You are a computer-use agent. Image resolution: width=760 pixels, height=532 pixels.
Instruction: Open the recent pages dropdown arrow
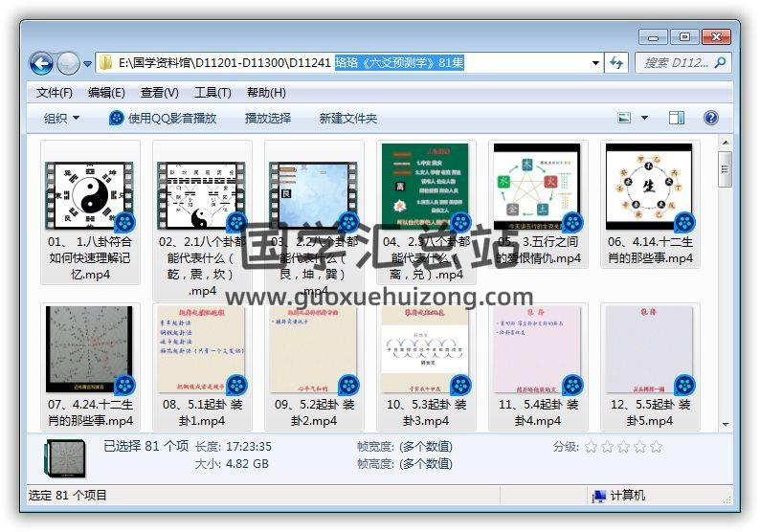pos(88,63)
